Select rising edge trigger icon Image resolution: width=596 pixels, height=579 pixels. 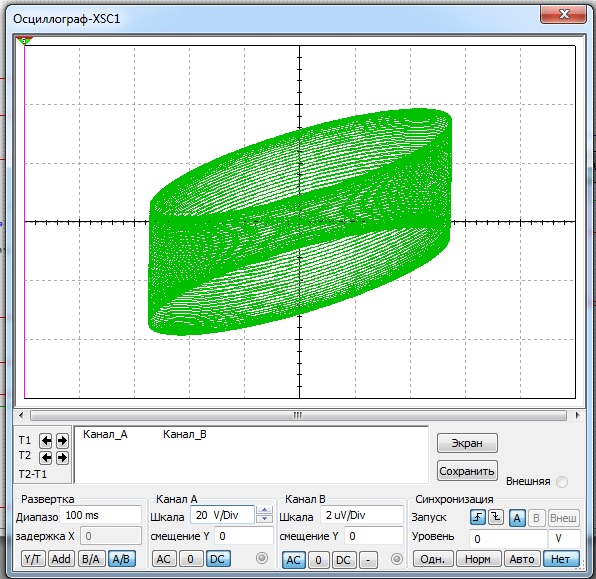[478, 517]
